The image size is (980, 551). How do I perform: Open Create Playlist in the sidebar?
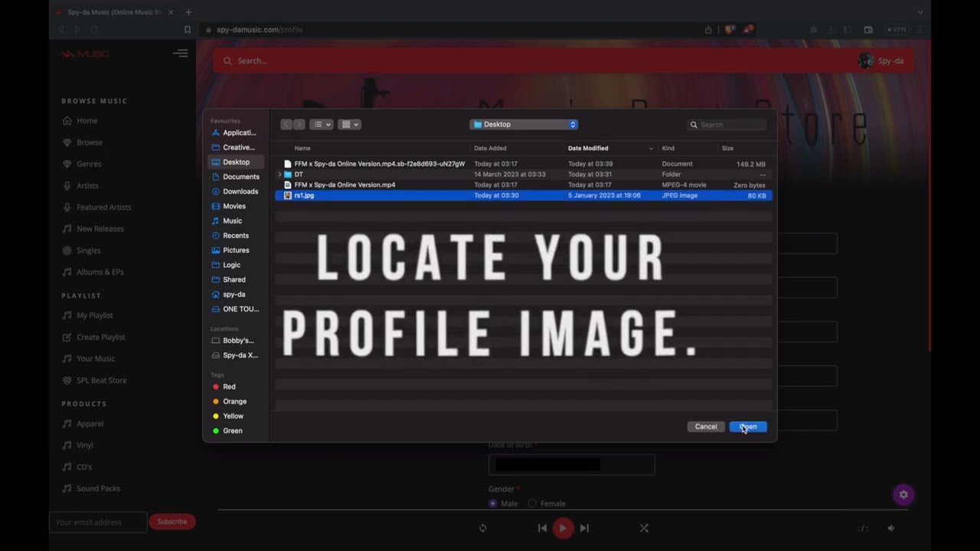[94, 337]
